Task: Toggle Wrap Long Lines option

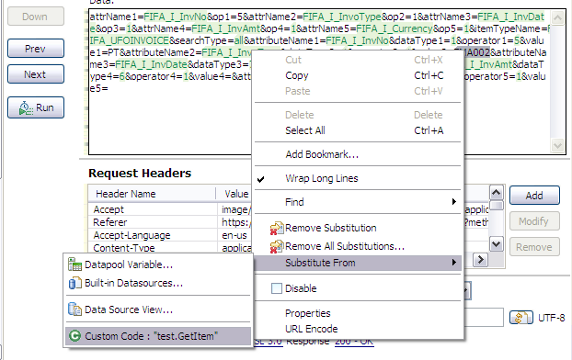Action: (359, 178)
